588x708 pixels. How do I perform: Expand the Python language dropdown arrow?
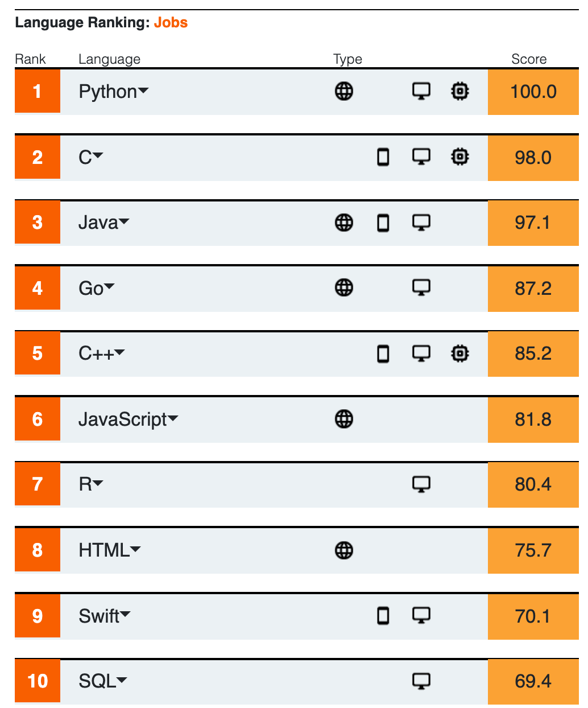coord(143,91)
